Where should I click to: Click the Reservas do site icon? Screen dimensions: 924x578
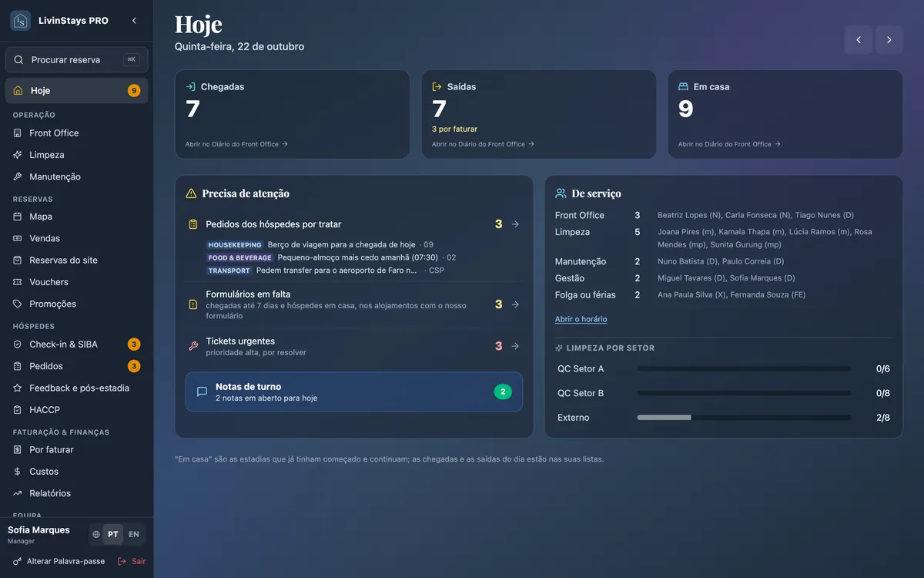click(18, 260)
